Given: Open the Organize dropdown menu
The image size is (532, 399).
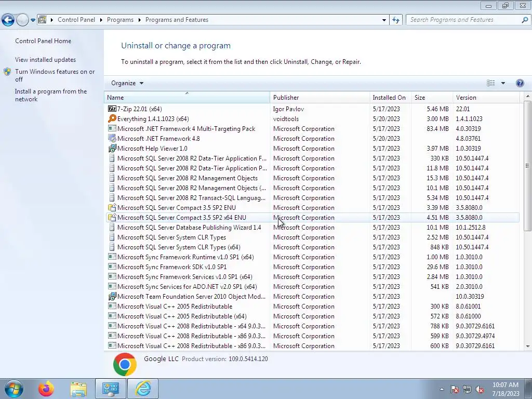Looking at the screenshot, I should point(127,83).
